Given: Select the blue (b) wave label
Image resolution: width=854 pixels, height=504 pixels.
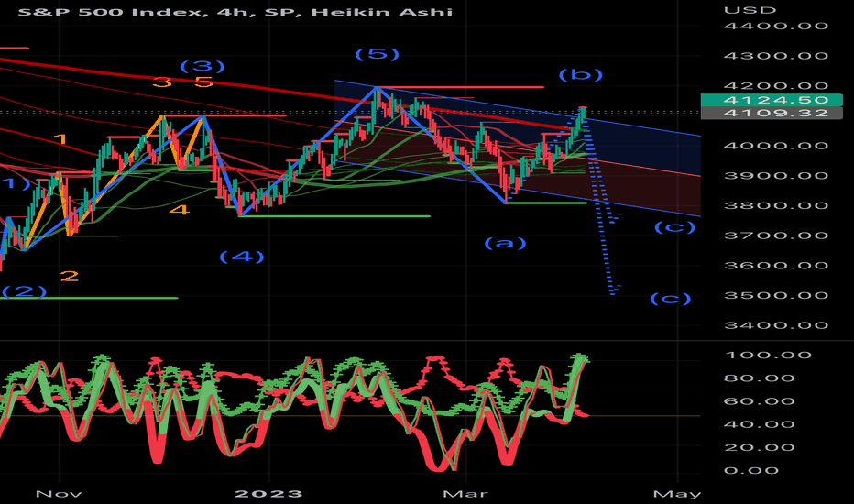Looking at the screenshot, I should click(581, 74).
